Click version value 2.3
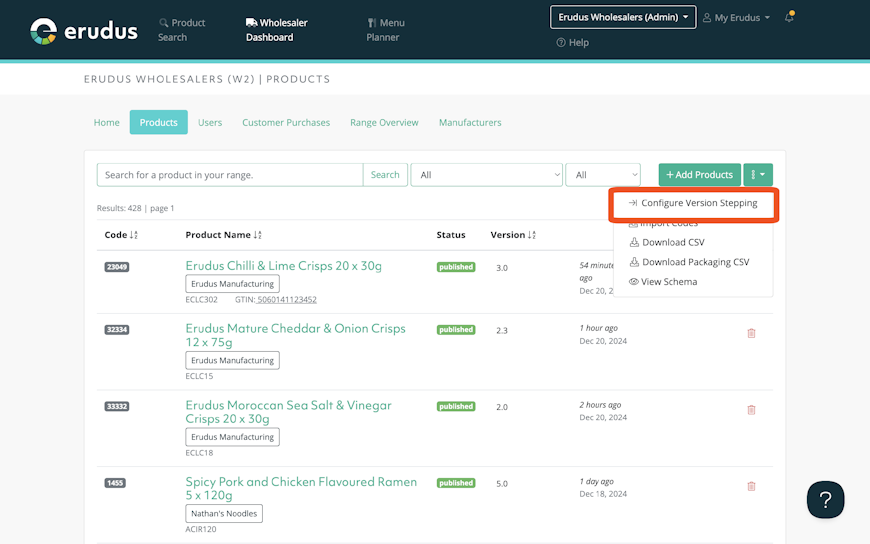 click(502, 331)
